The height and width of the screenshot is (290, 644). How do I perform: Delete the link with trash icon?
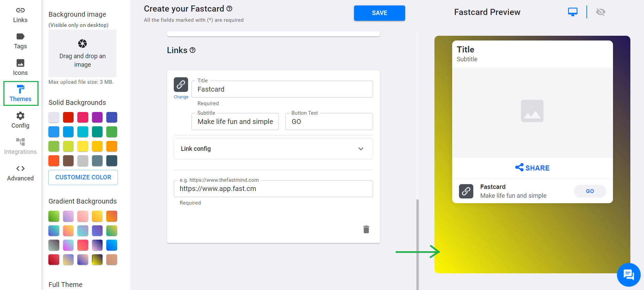pyautogui.click(x=366, y=229)
